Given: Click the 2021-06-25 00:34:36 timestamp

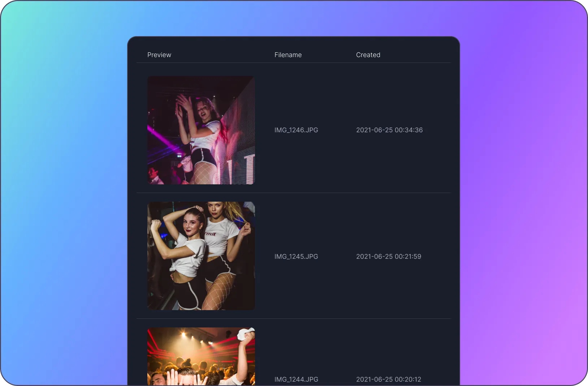Looking at the screenshot, I should [389, 130].
